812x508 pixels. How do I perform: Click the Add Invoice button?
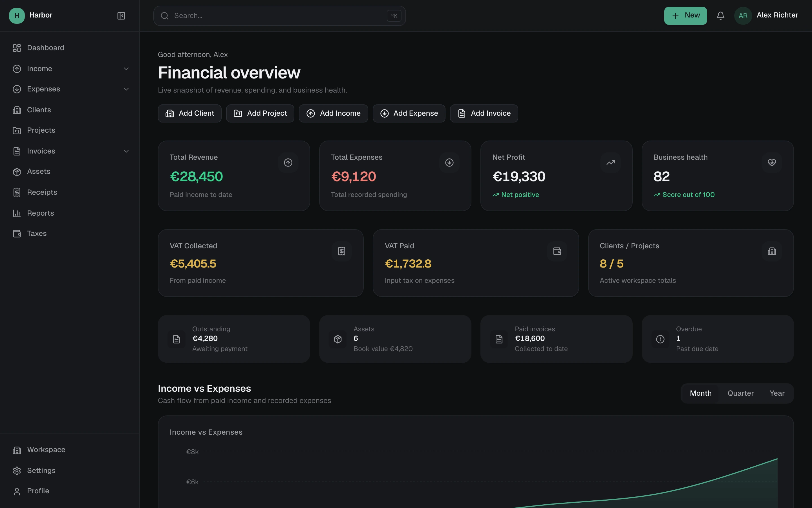(484, 113)
